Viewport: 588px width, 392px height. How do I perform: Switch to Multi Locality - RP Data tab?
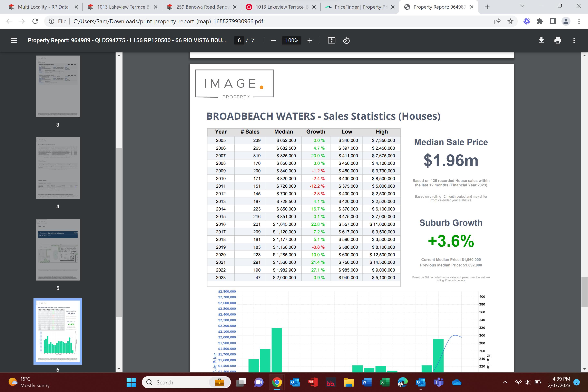pyautogui.click(x=43, y=7)
